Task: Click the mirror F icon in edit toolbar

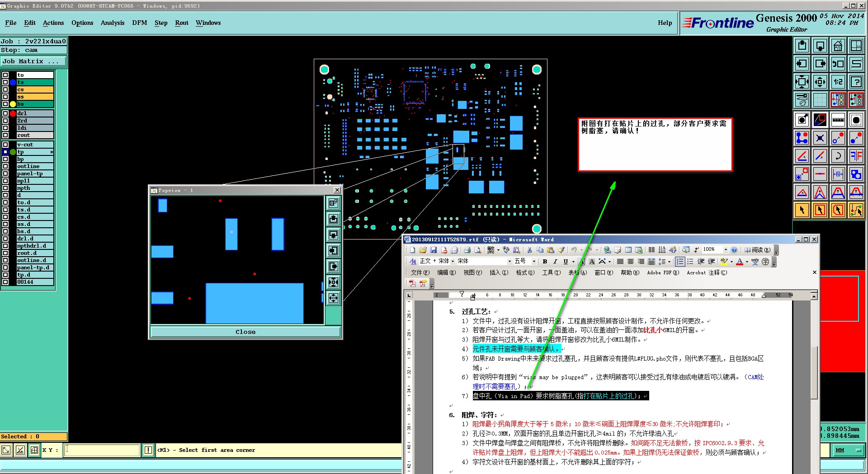Action: tap(856, 156)
